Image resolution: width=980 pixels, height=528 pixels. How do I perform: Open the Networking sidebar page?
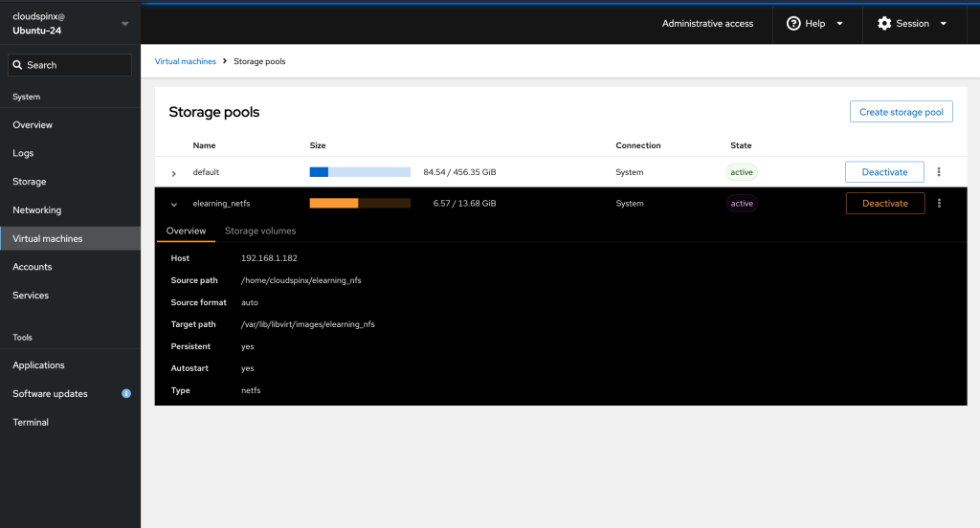coord(70,209)
